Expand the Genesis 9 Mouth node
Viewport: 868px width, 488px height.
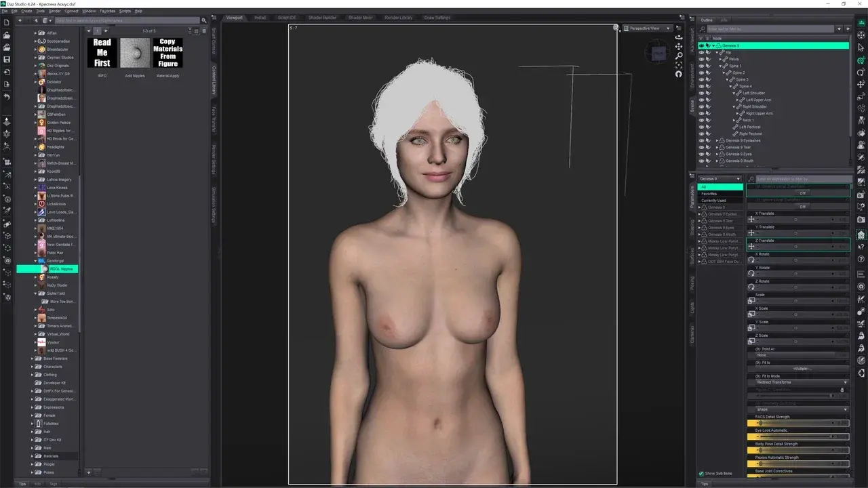click(717, 161)
